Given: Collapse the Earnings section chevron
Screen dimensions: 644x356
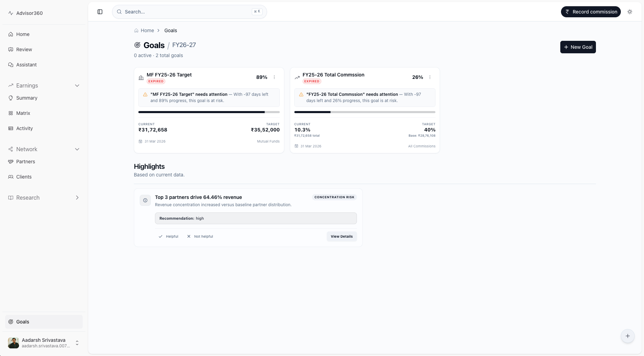Looking at the screenshot, I should pos(77,85).
